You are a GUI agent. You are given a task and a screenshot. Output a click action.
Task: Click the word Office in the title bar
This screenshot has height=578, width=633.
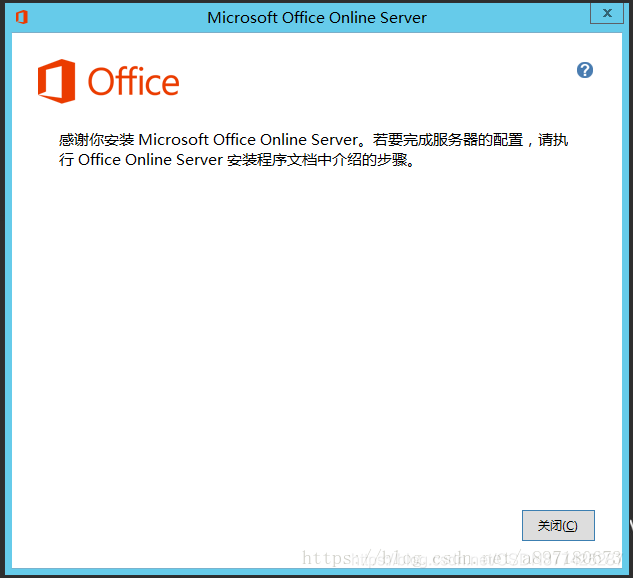(x=303, y=18)
